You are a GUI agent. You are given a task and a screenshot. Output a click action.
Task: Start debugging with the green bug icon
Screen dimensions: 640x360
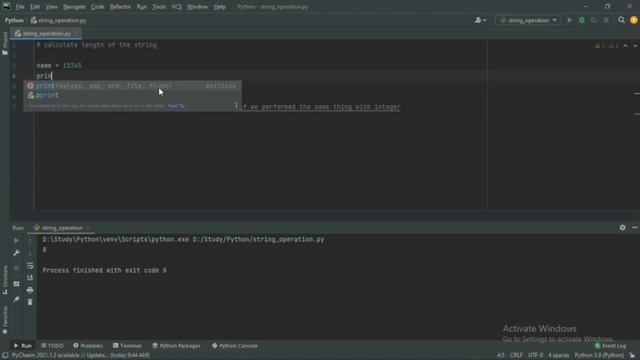coord(582,20)
